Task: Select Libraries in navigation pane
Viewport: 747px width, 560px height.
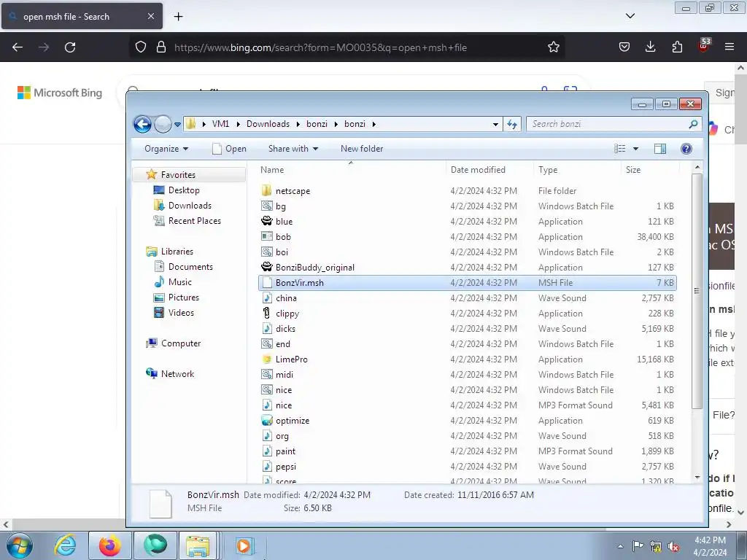Action: [177, 252]
